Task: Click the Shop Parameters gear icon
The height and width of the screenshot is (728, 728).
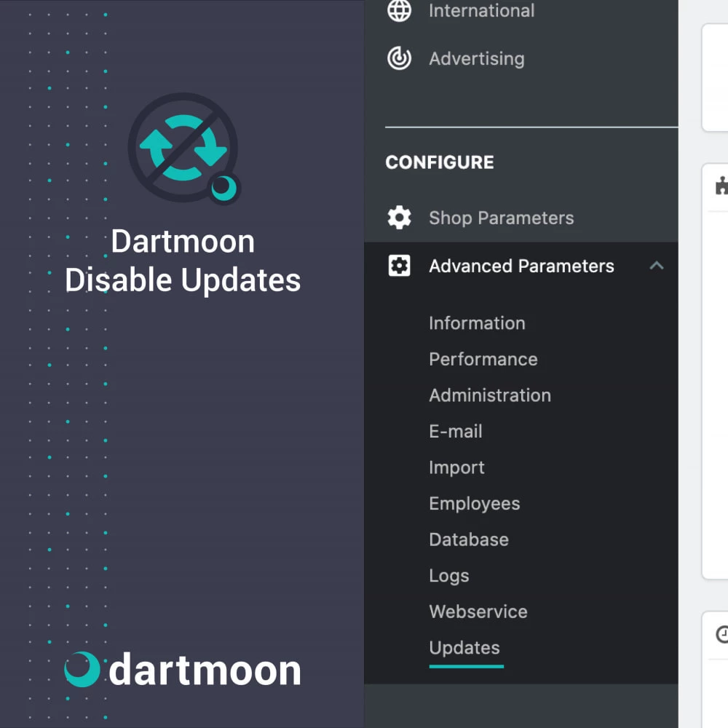Action: 399,218
